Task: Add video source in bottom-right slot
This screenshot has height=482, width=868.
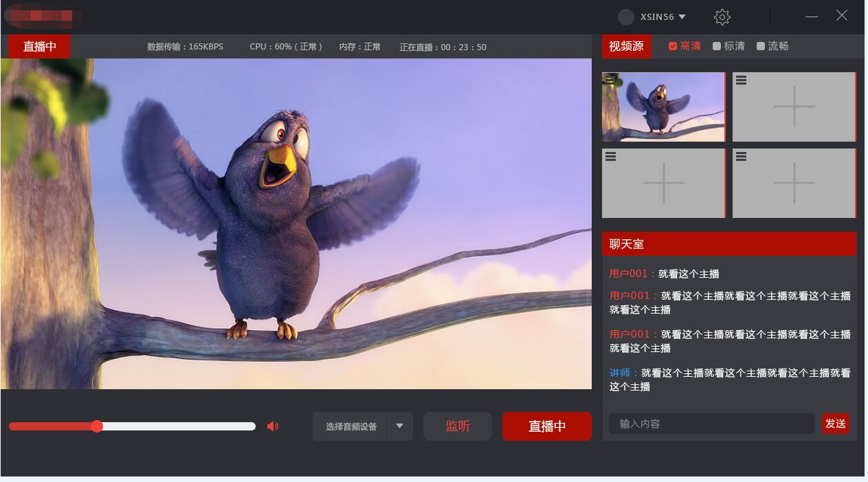Action: click(794, 183)
